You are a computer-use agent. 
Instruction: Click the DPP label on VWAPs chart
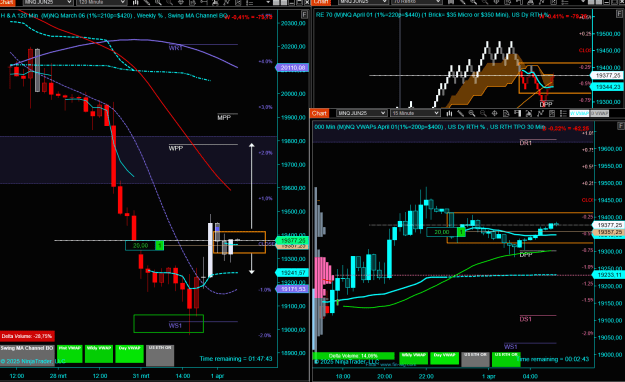tap(526, 254)
